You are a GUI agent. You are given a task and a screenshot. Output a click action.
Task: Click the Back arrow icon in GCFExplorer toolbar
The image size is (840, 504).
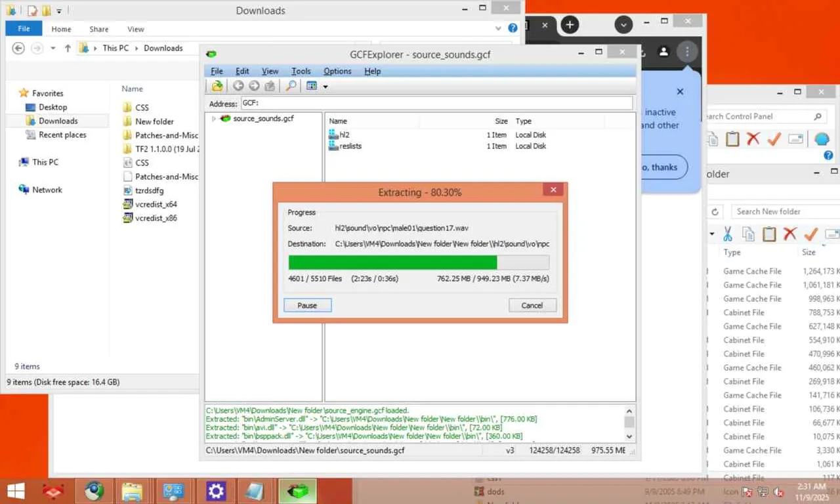pyautogui.click(x=238, y=86)
